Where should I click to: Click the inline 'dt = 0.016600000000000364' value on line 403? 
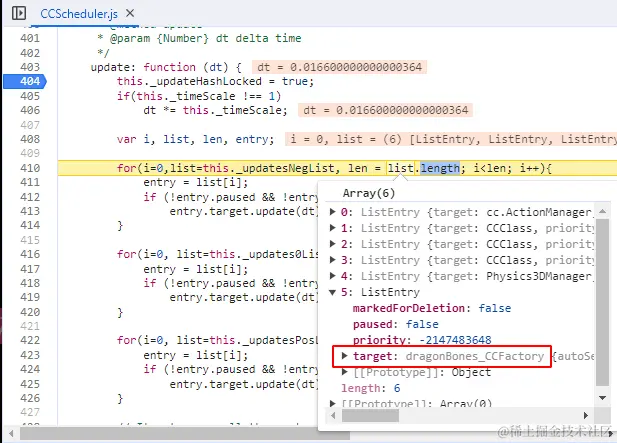[x=339, y=67]
